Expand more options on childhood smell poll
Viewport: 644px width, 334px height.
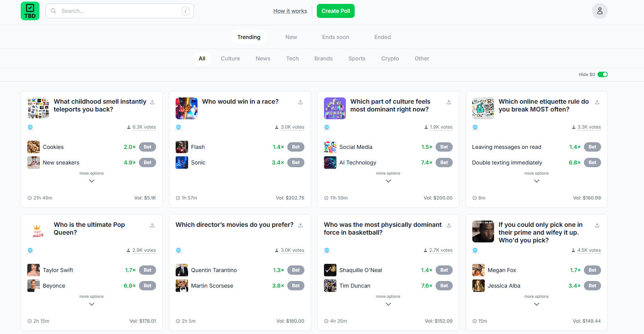(x=92, y=181)
